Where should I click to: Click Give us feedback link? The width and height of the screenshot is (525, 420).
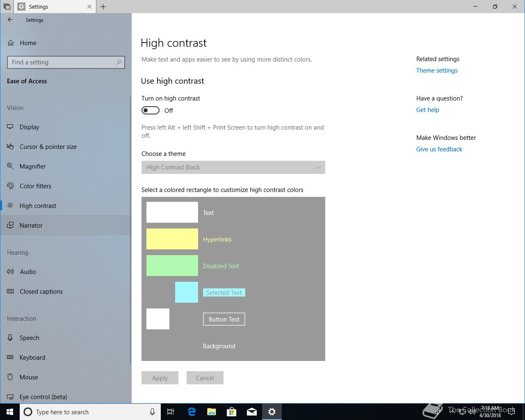point(439,149)
